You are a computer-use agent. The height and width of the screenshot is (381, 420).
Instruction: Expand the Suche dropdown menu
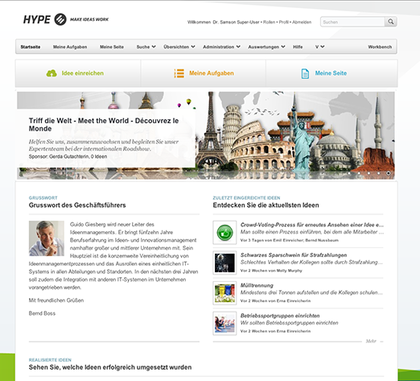(x=146, y=47)
